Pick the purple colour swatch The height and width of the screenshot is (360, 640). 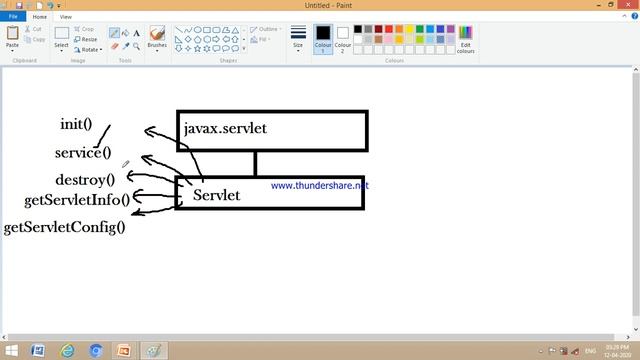(451, 29)
